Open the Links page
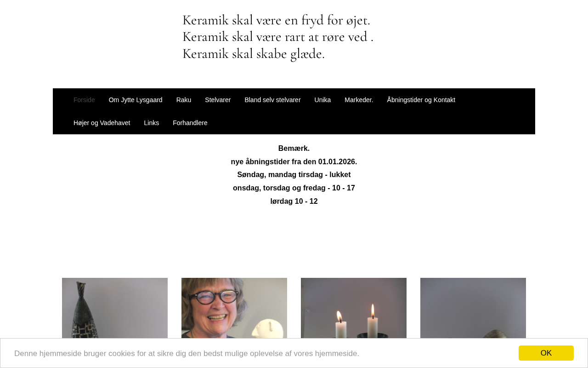The height and width of the screenshot is (368, 588). click(152, 123)
